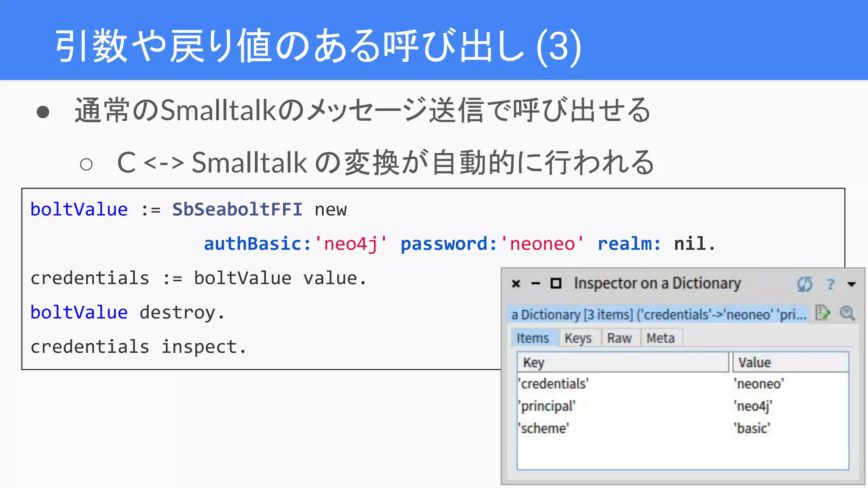Maximize the Inspector window

(556, 283)
